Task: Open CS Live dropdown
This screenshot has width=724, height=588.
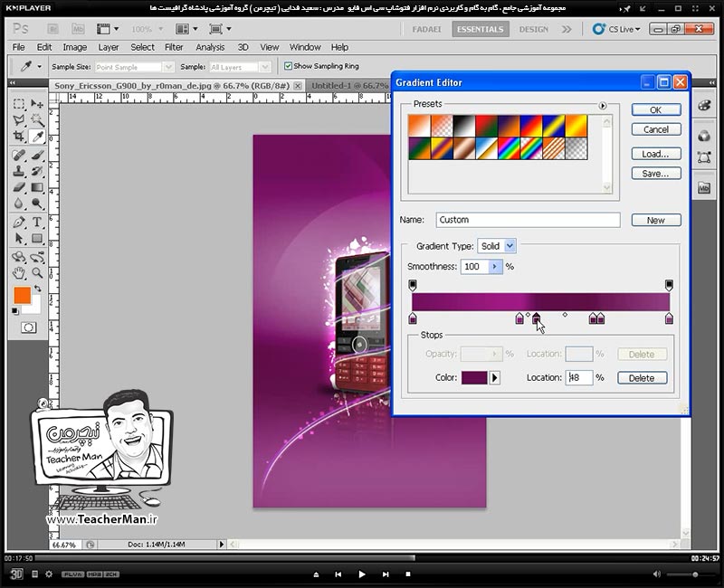Action: pos(617,29)
